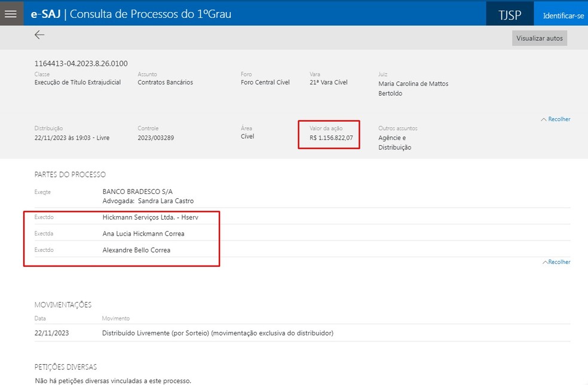Click the Visualizar autos button
This screenshot has width=588, height=385.
(x=538, y=38)
